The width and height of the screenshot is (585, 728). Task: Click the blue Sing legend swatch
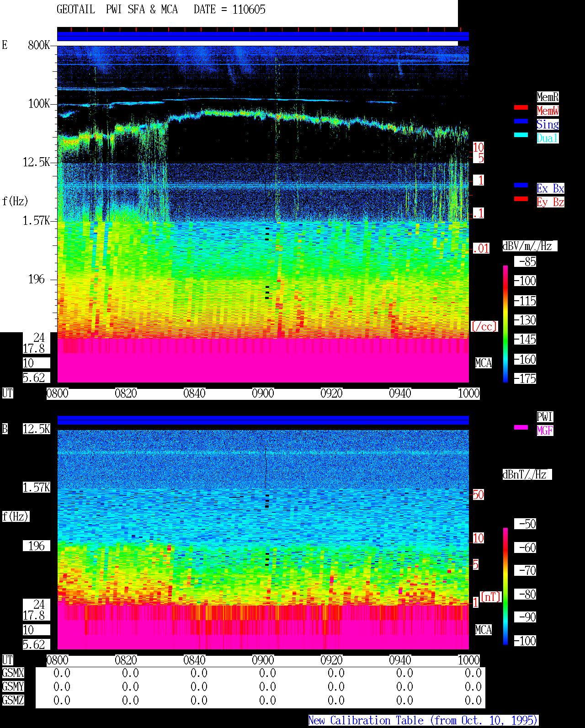click(x=521, y=121)
